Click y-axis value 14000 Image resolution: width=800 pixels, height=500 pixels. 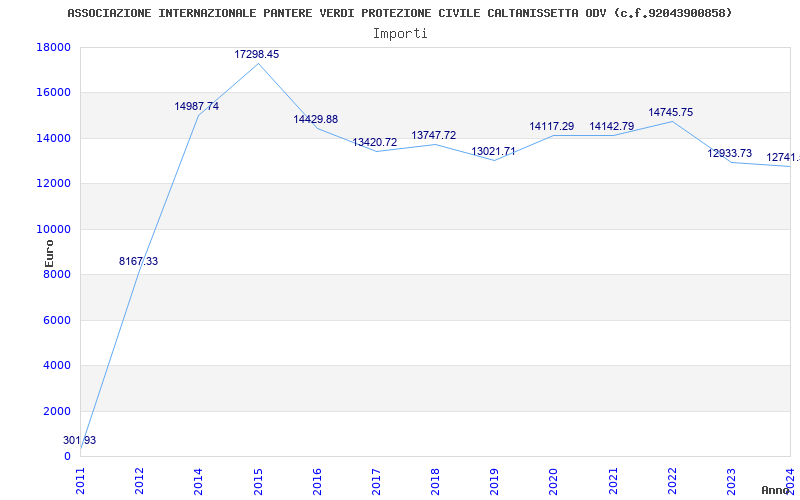coord(54,138)
